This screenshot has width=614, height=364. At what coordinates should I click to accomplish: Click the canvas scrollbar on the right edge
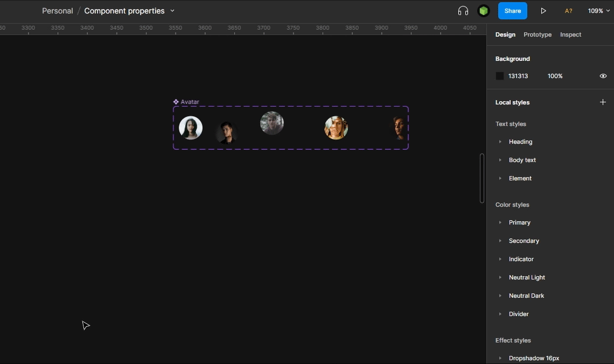[482, 178]
